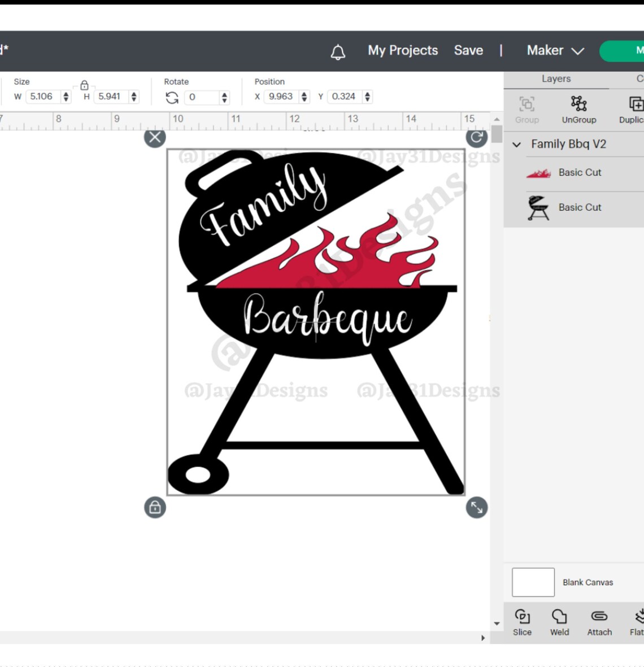
Task: Open notifications via the bell icon
Action: [x=338, y=52]
